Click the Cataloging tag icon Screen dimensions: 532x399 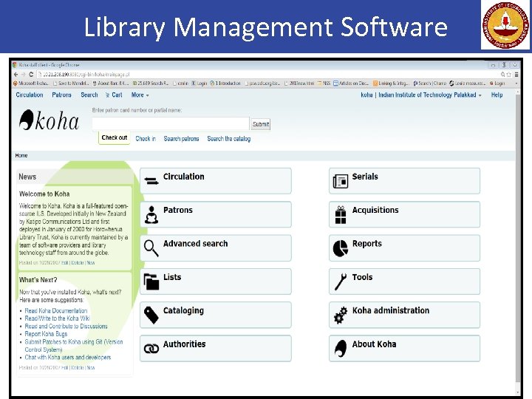pyautogui.click(x=151, y=315)
